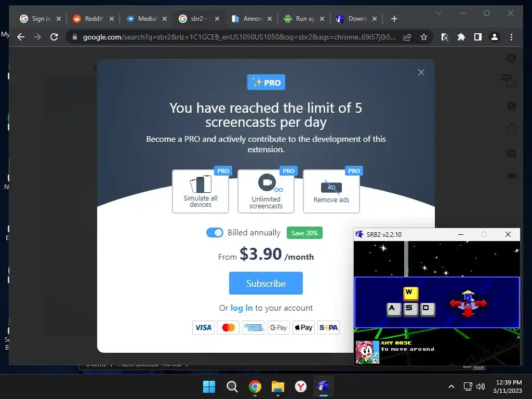Open the network status tray icon

click(468, 387)
